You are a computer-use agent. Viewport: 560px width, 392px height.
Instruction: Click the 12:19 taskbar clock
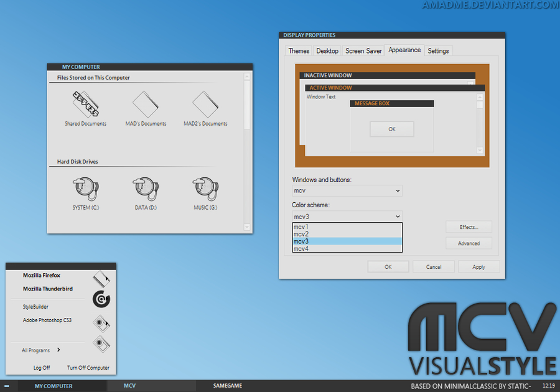click(549, 386)
